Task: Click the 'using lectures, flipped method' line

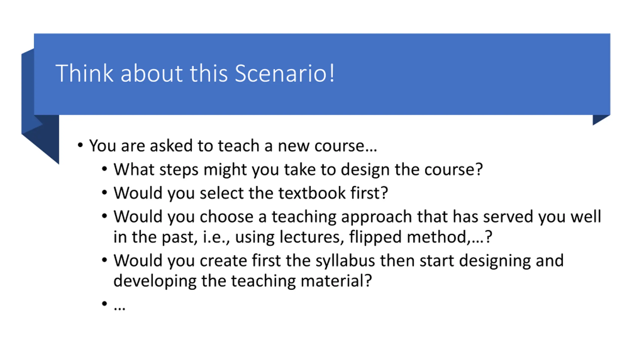Action: [x=303, y=237]
